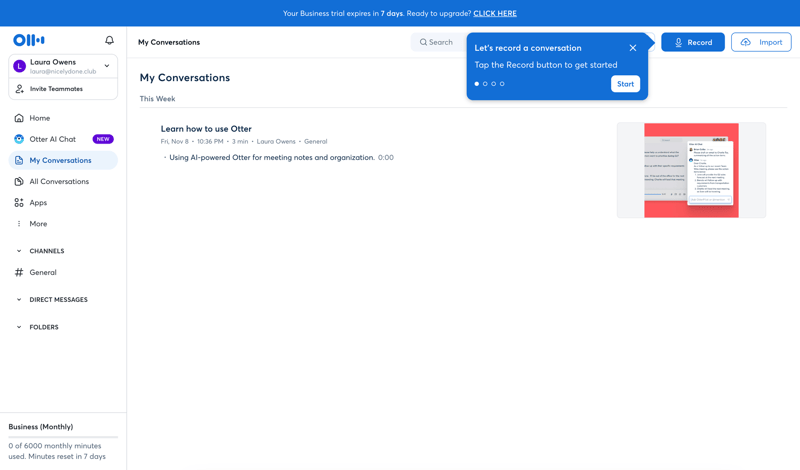Click the All Conversations icon
Screen dimensions: 800x470
pyautogui.click(x=19, y=181)
